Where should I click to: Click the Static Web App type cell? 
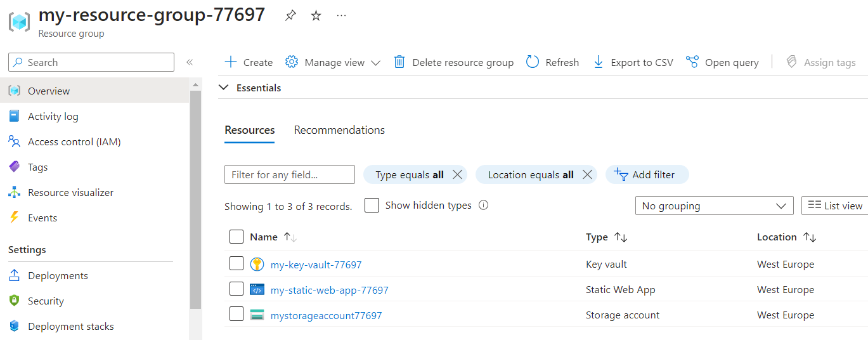click(x=620, y=290)
